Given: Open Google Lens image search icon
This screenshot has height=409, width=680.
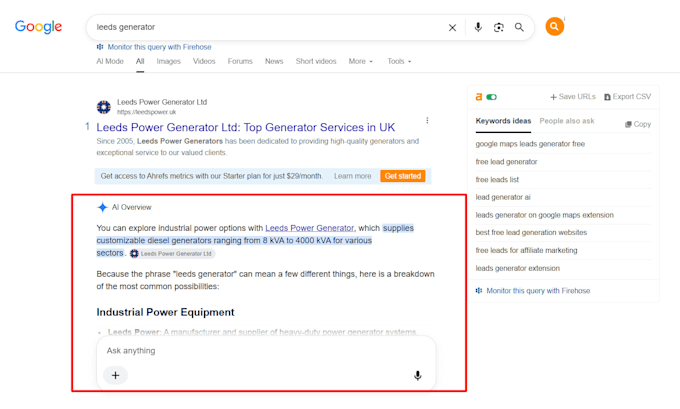Looking at the screenshot, I should point(499,27).
